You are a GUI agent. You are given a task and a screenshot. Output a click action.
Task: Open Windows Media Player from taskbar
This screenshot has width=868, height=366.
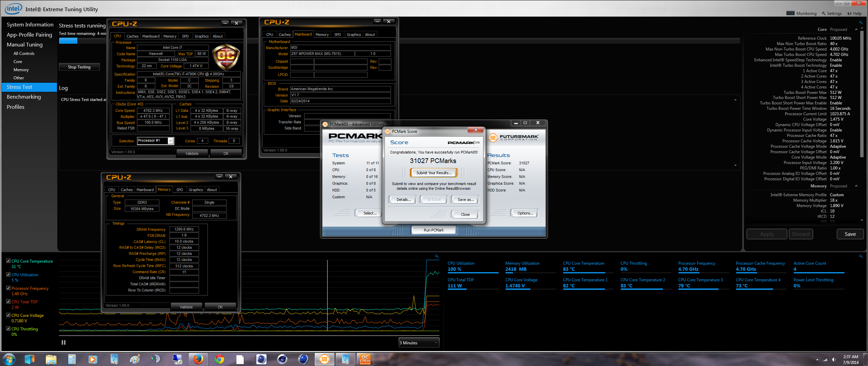[x=92, y=359]
